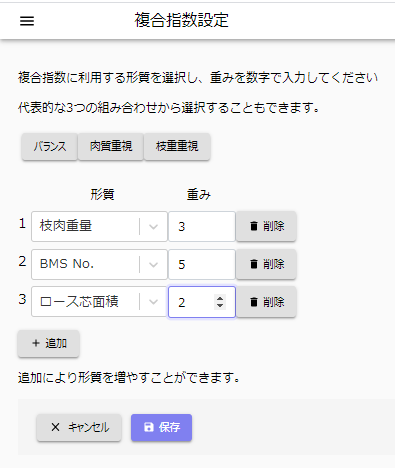Click trash icon in row 3 delete button

click(x=254, y=302)
